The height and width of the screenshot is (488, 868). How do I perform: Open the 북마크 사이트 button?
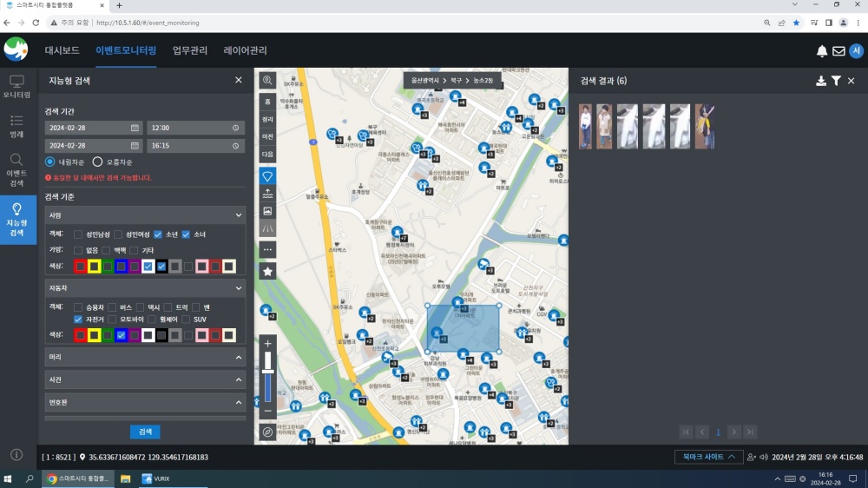(708, 457)
